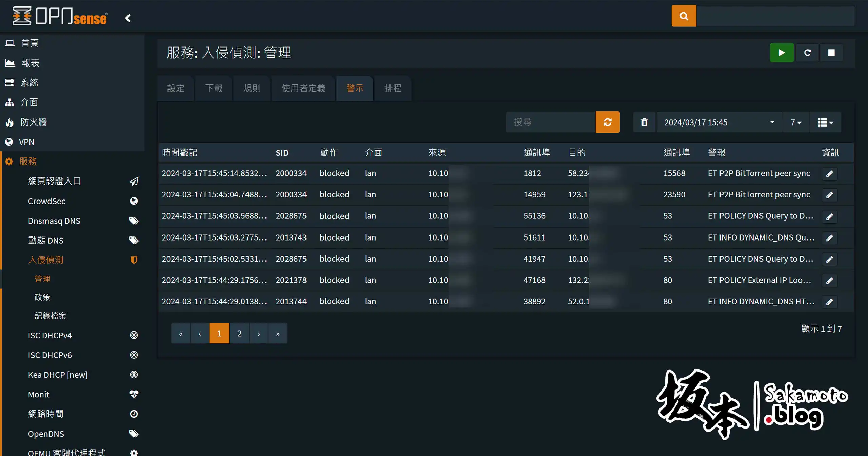Image resolution: width=868 pixels, height=456 pixels.
Task: Switch to the 排程 tab
Action: click(x=392, y=88)
